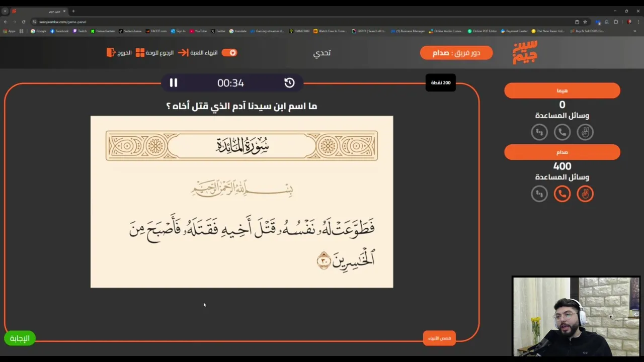Click the دور فريق : صدام turn indicator

coord(456,53)
